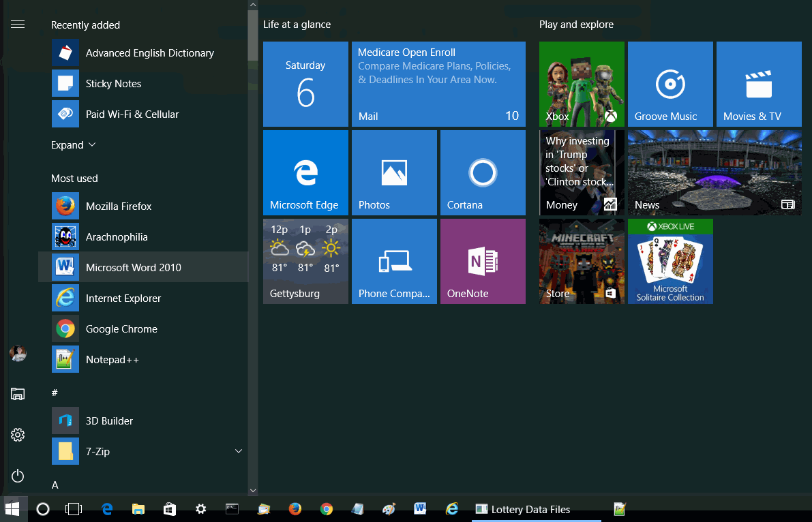Expand the 7-Zip folder chevron
The image size is (812, 522).
[x=239, y=451]
